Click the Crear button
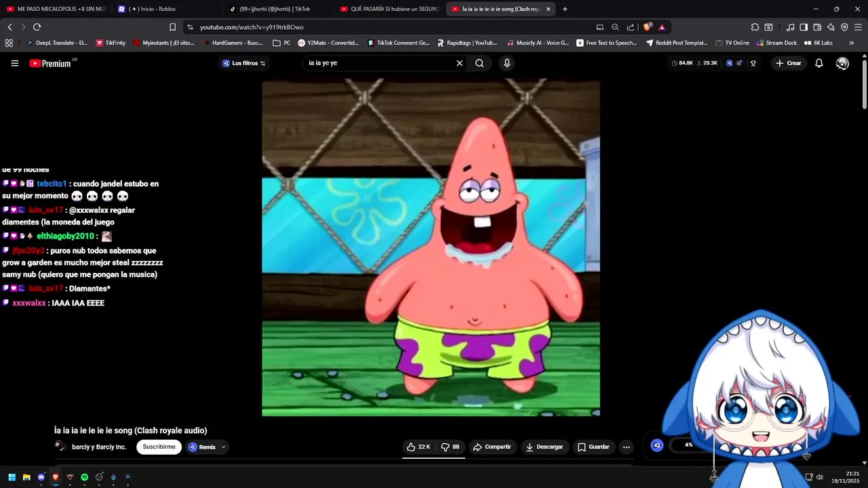 pyautogui.click(x=789, y=63)
